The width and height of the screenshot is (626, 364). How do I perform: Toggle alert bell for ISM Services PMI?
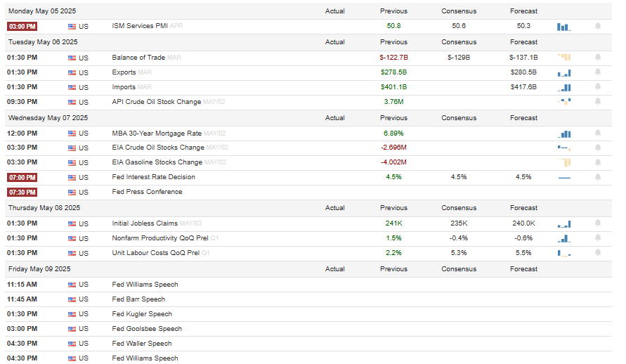coord(598,26)
